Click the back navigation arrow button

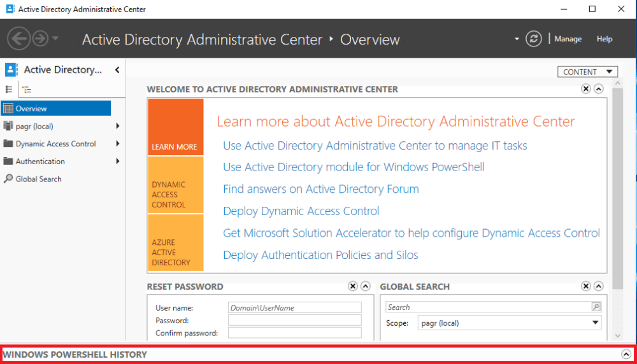[x=19, y=39]
